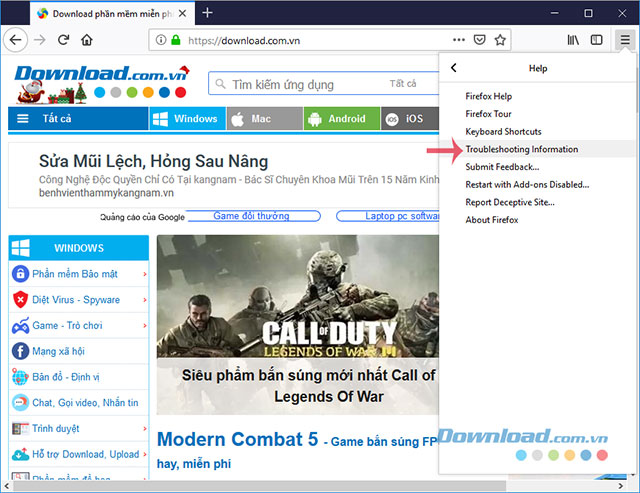Click the horizontal scrollbar at bottom
Screen dimensions: 640x493
click(x=260, y=486)
